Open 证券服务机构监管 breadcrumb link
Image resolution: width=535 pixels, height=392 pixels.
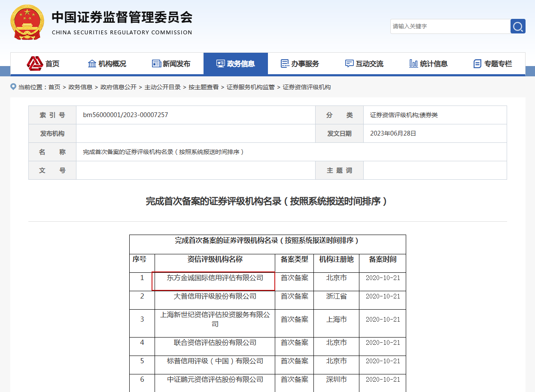251,87
